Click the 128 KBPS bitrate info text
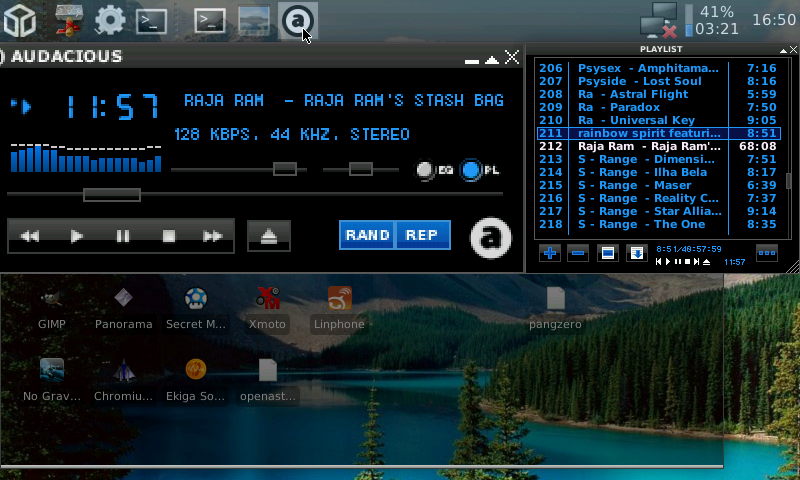This screenshot has height=480, width=800. (x=291, y=135)
